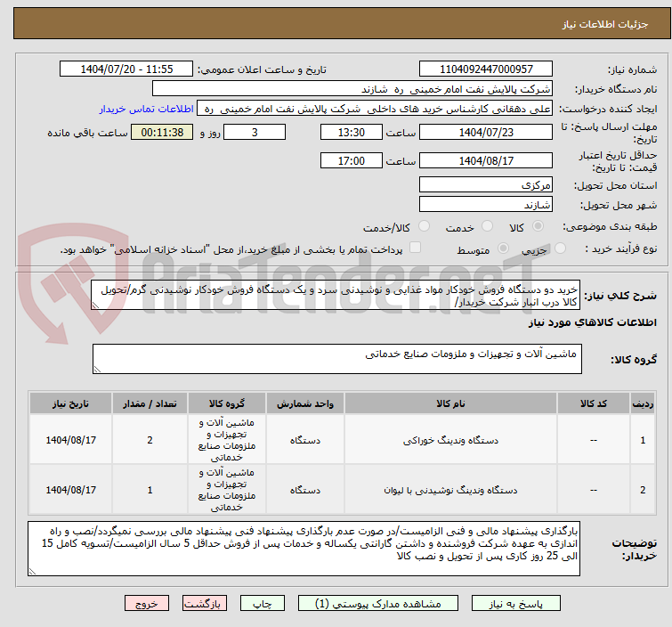This screenshot has height=627, width=672.
Task: Click the remaining time countdown field
Action: pos(162,132)
